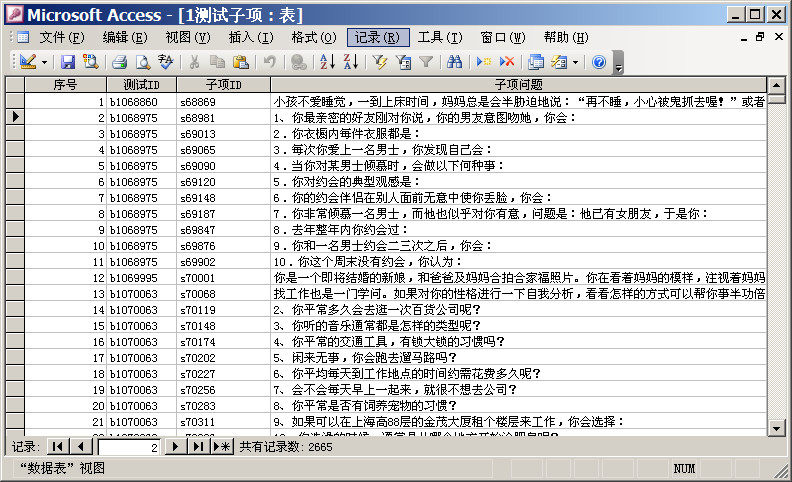Click cell 's69013' in 子项ID

click(224, 134)
